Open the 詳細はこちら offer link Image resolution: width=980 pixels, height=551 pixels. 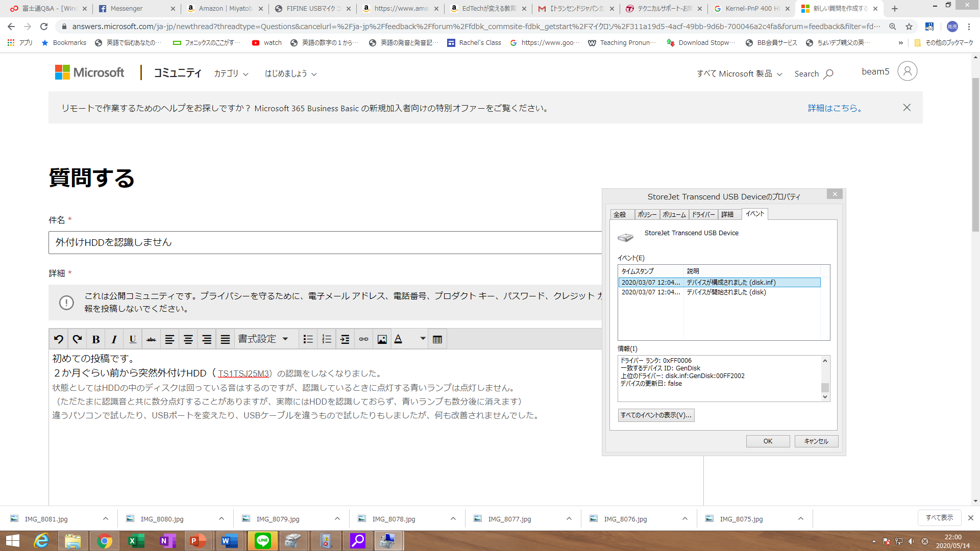pos(835,108)
